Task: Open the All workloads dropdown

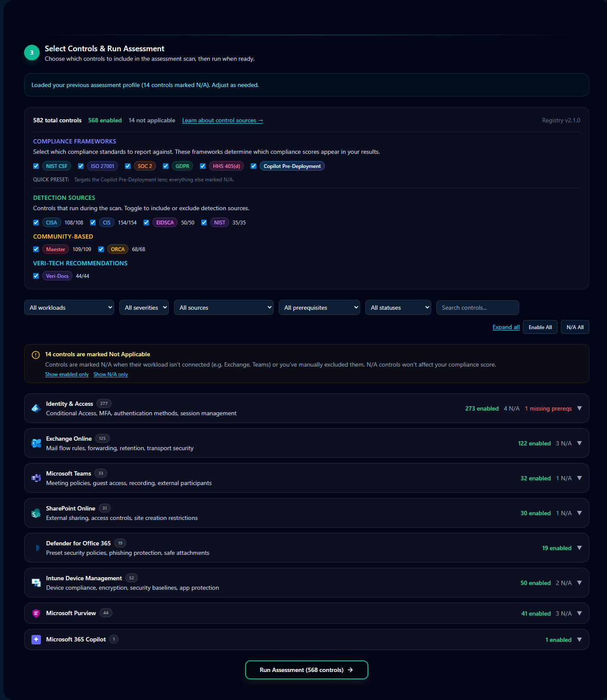Action: pos(69,308)
